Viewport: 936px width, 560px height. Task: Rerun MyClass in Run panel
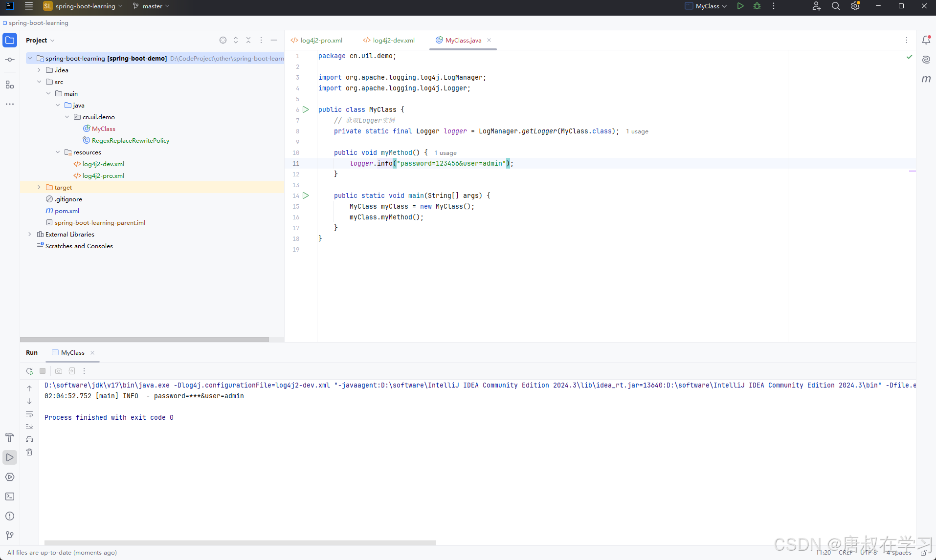(x=30, y=371)
